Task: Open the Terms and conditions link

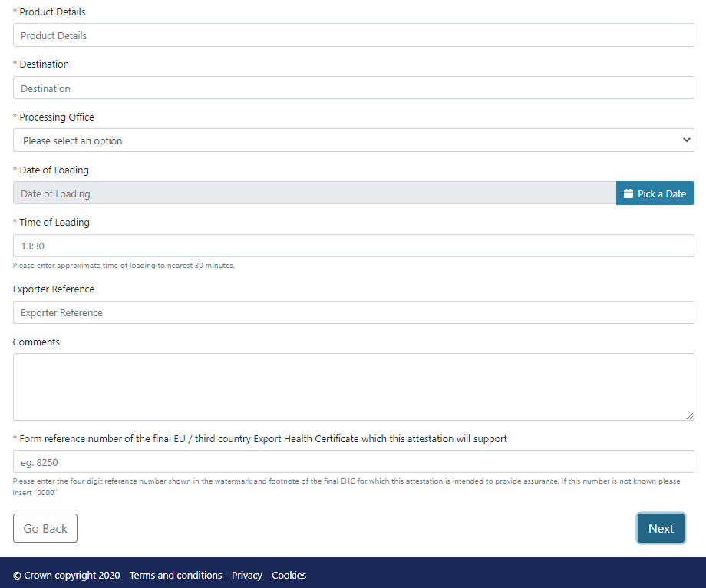Action: pos(176,575)
